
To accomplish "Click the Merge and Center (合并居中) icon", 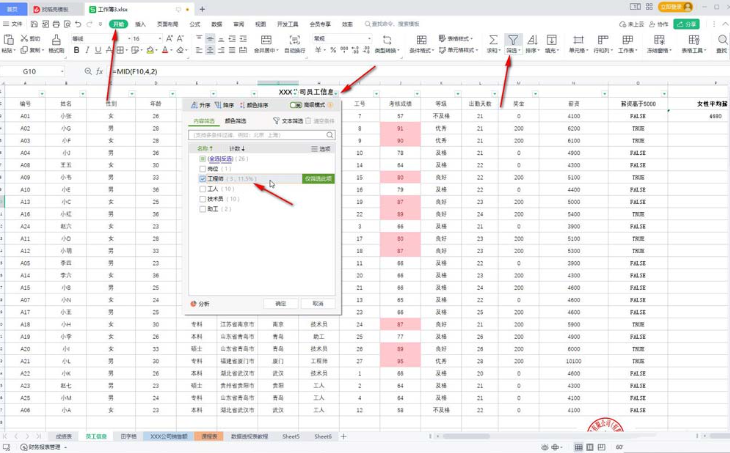I will coord(265,40).
